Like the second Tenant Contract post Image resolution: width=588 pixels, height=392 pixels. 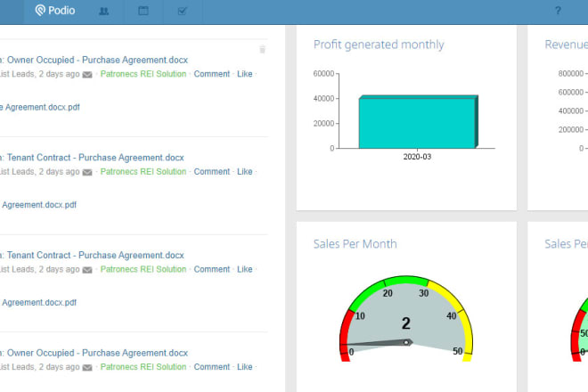pos(244,269)
